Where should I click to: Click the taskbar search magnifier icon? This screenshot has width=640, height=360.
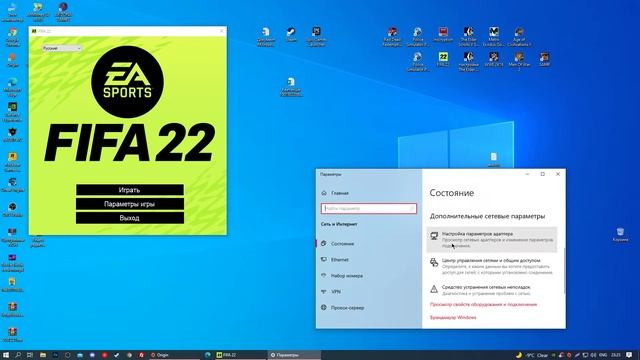pyautogui.click(x=18, y=355)
